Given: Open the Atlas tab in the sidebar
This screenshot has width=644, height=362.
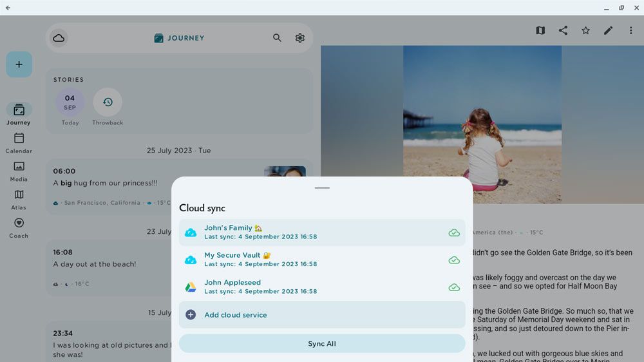Looking at the screenshot, I should pos(19,200).
